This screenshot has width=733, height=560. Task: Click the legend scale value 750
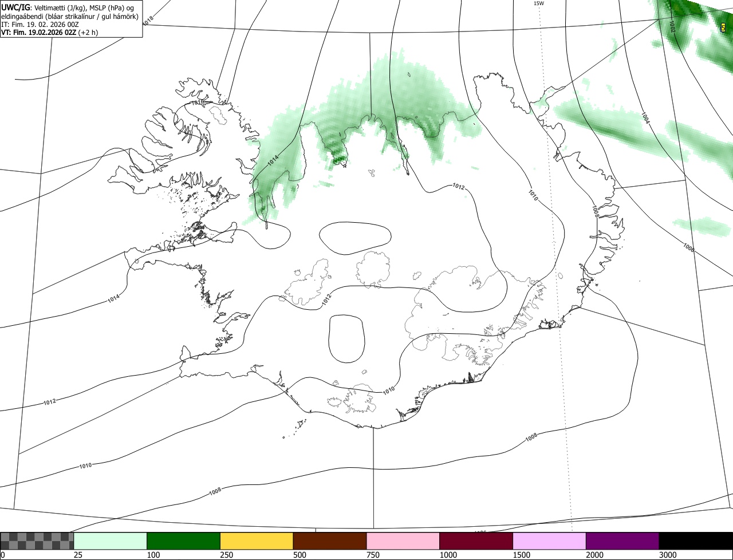tap(373, 555)
